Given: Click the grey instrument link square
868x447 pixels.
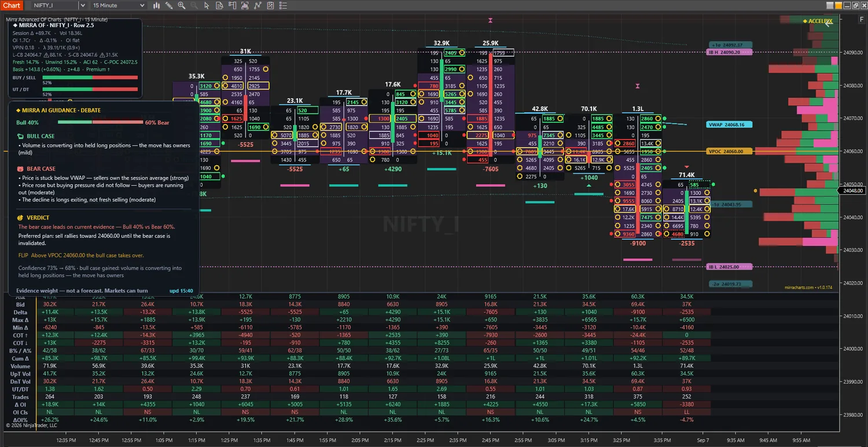Looking at the screenshot, I should 830,5.
